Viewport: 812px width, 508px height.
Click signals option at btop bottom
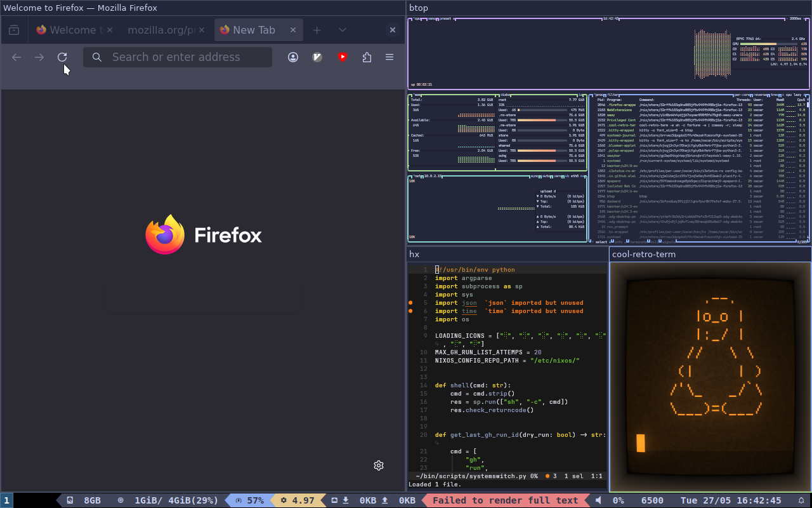669,242
